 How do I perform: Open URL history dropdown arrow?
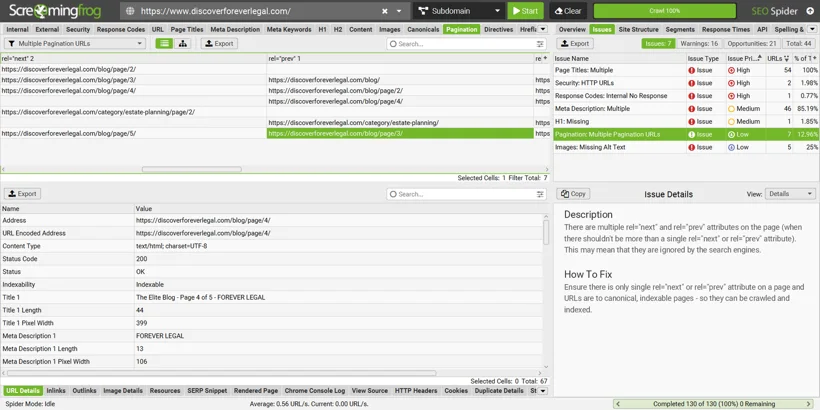[399, 11]
